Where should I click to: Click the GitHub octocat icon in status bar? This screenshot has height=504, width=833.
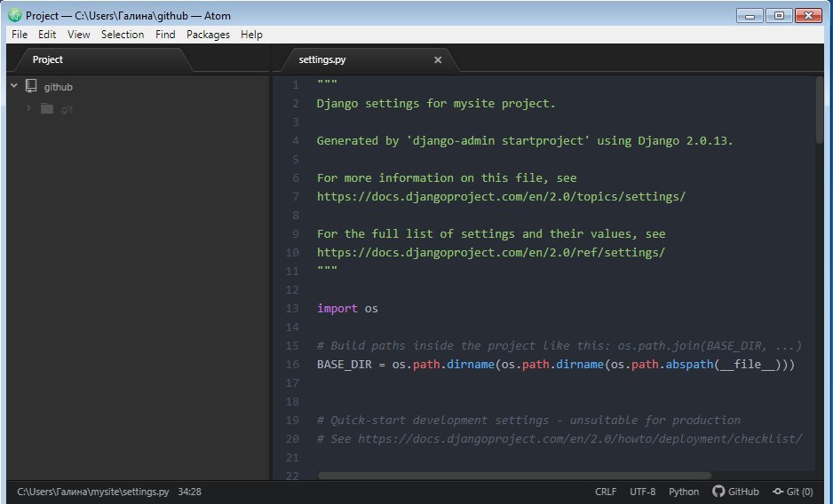[x=718, y=492]
